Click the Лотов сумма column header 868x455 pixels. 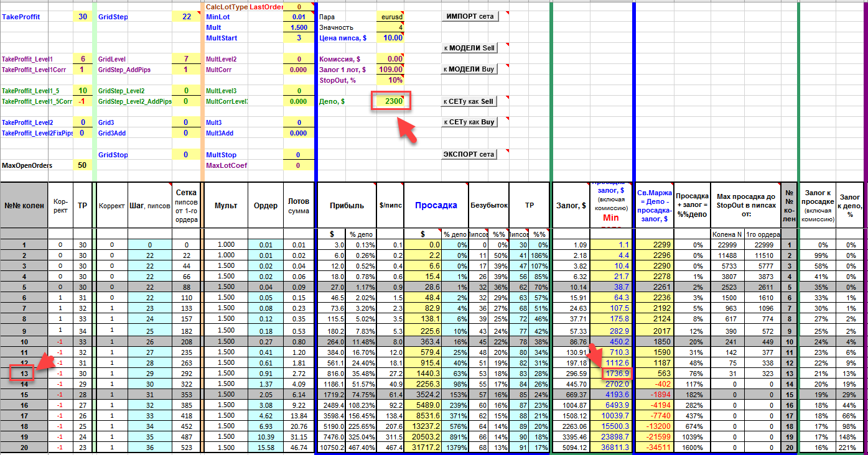[x=299, y=205]
